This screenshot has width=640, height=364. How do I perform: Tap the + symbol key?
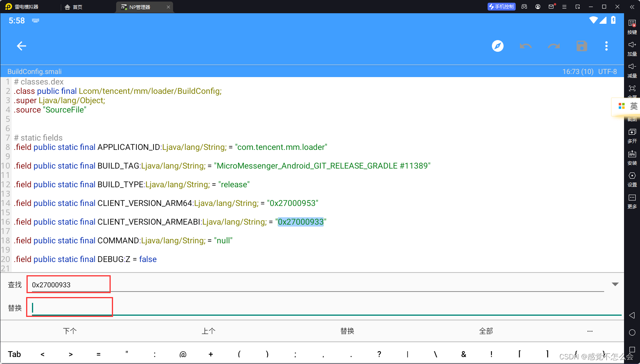pyautogui.click(x=211, y=354)
